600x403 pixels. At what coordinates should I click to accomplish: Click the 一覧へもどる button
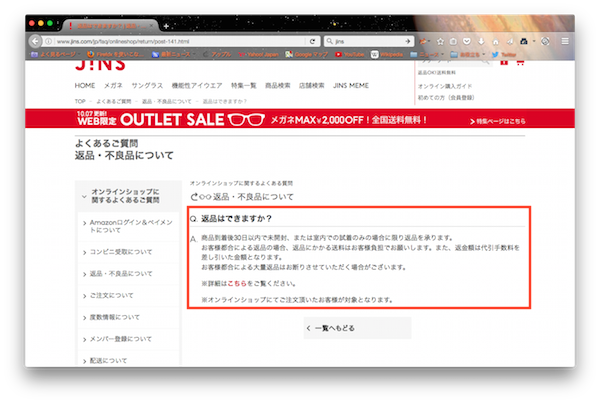(357, 328)
